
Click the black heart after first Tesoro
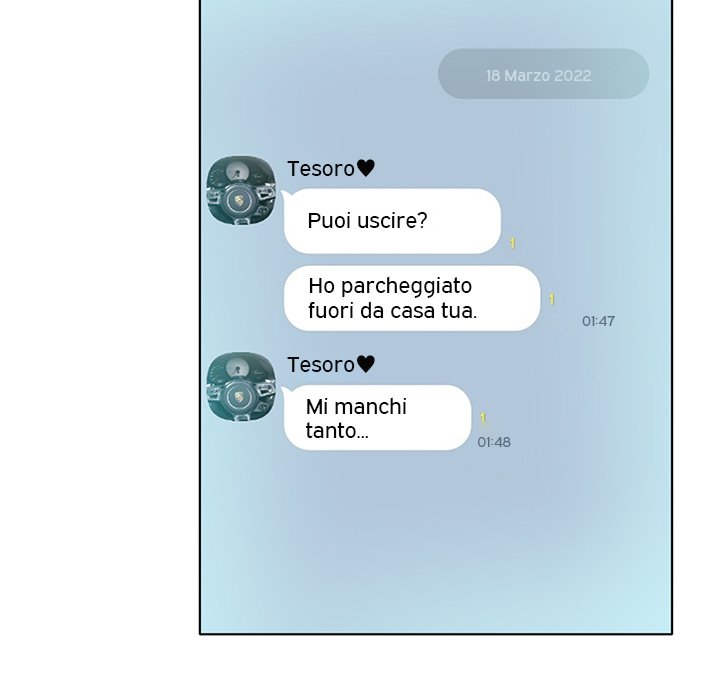[366, 168]
